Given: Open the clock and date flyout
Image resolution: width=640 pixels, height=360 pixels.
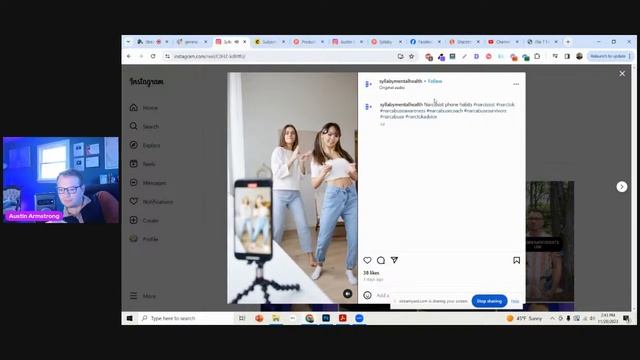Looking at the screenshot, I should (608, 318).
